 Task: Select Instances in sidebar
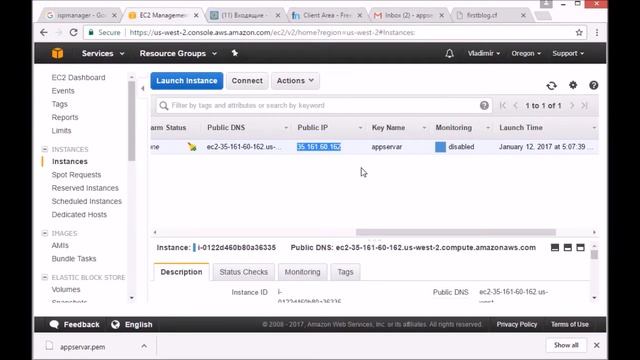point(70,162)
